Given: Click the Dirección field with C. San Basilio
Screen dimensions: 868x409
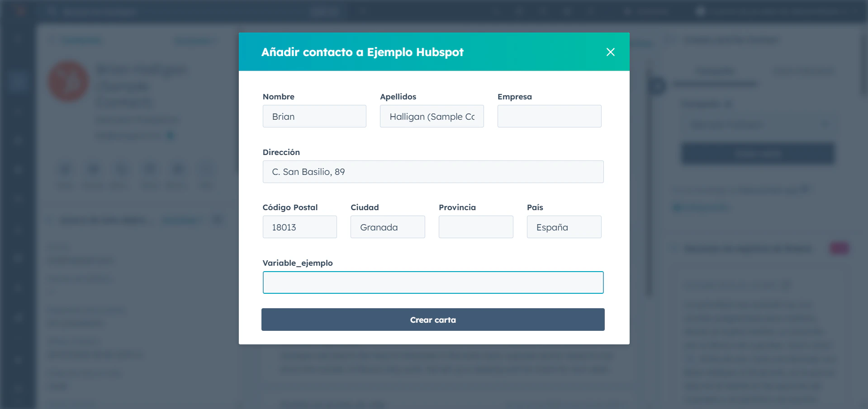Looking at the screenshot, I should 433,172.
